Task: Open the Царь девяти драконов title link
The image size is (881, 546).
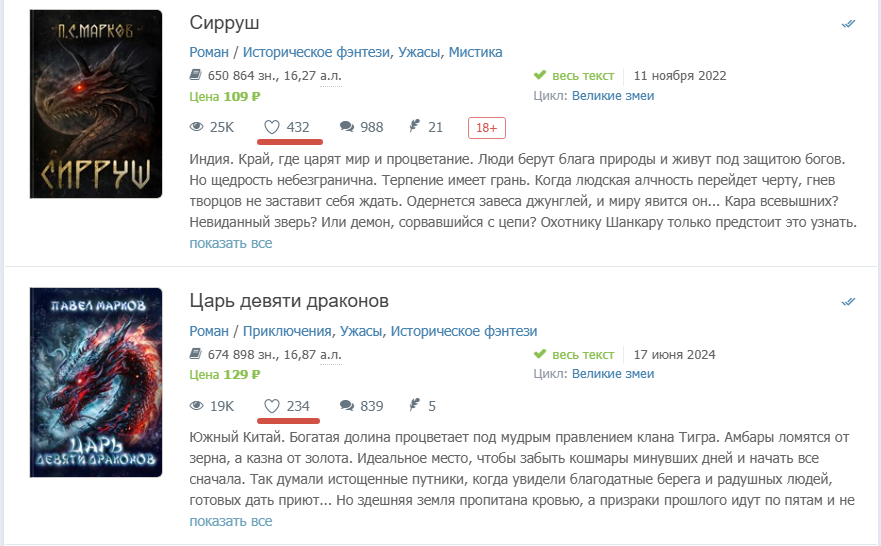Action: point(289,301)
